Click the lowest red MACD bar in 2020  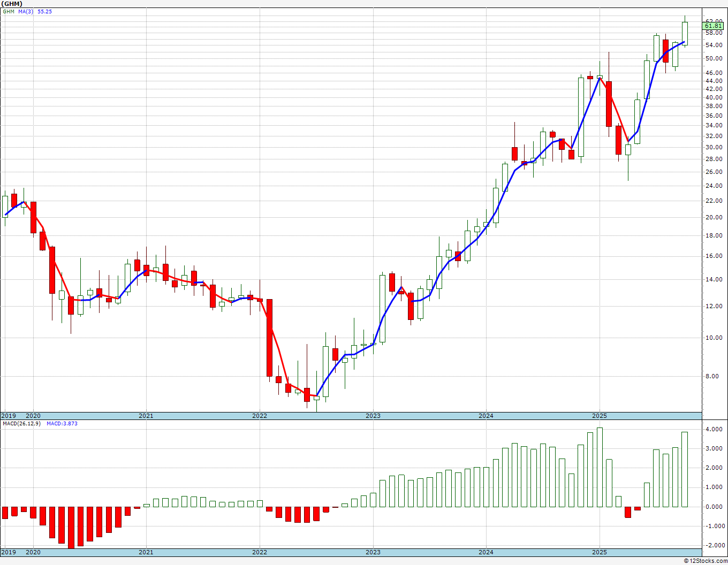(71, 528)
